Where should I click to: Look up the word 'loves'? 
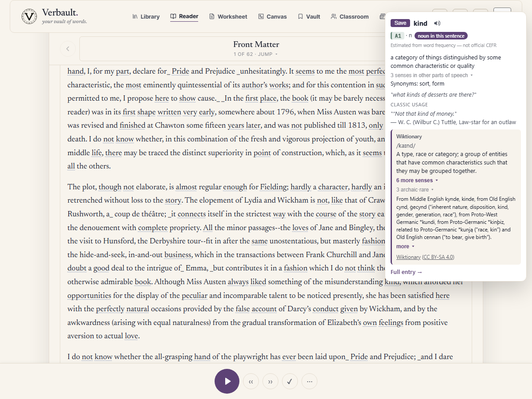(x=300, y=228)
